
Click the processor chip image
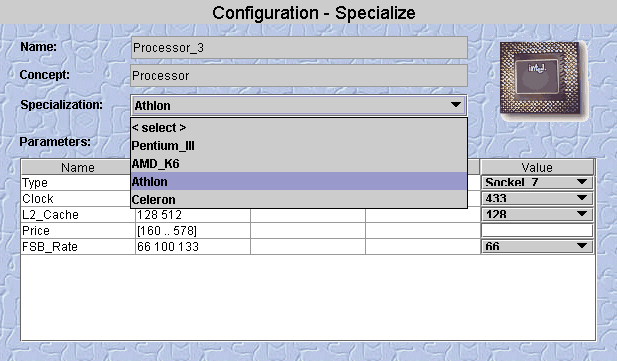click(543, 81)
